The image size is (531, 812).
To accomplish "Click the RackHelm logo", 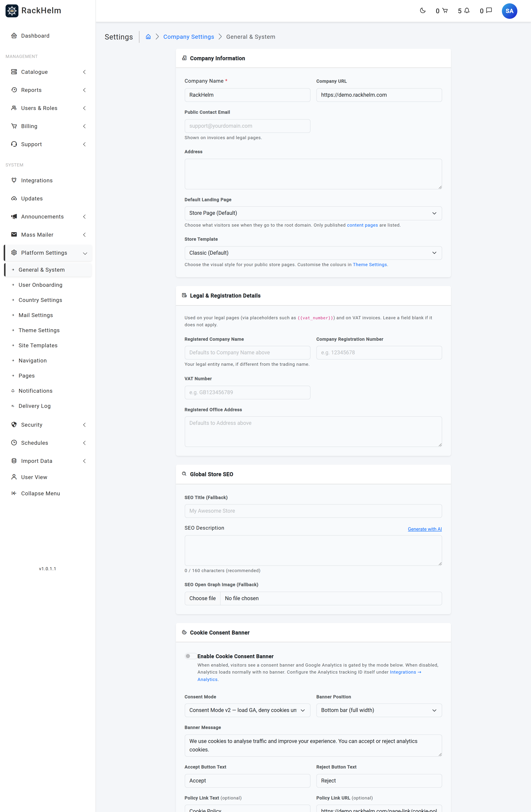I will pyautogui.click(x=33, y=11).
